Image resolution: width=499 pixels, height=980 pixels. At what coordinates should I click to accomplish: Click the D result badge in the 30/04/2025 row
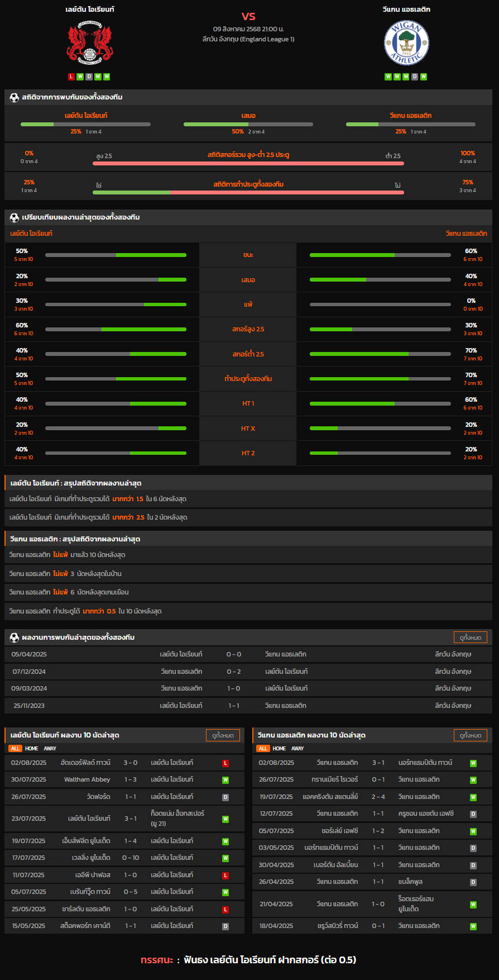[473, 865]
